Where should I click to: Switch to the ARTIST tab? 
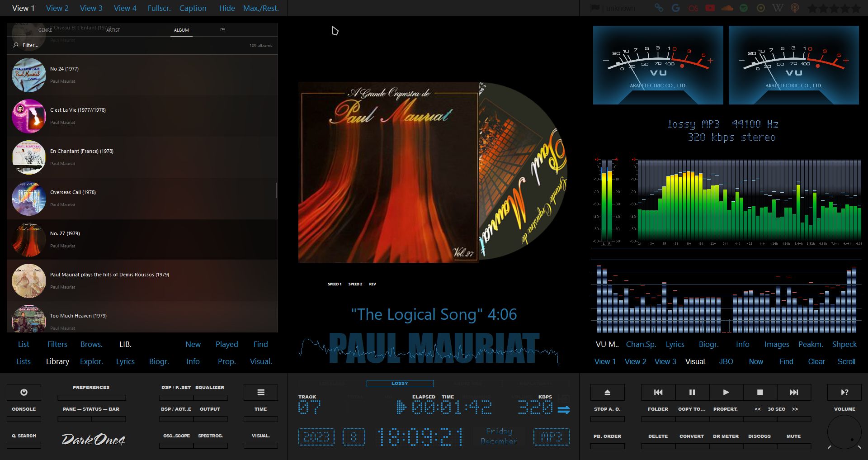pyautogui.click(x=113, y=30)
